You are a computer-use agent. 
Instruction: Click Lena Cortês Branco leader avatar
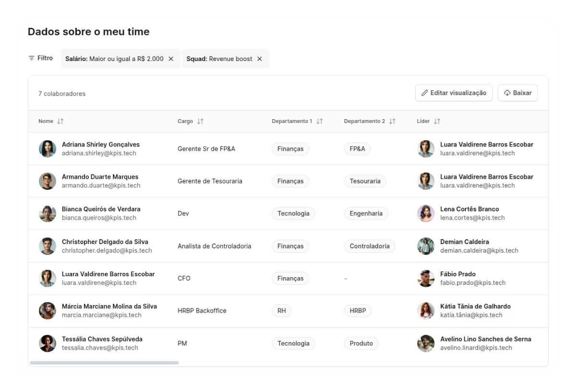pyautogui.click(x=426, y=213)
